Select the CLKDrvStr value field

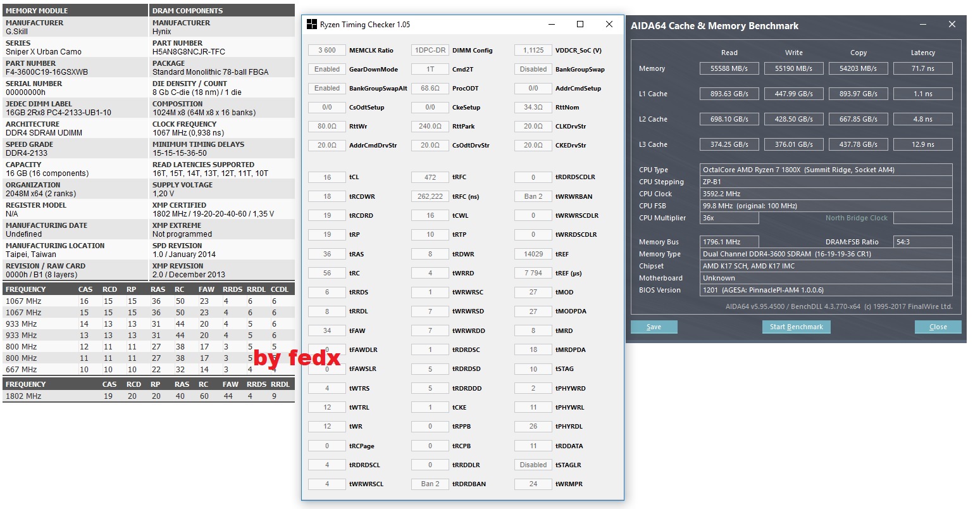[533, 127]
